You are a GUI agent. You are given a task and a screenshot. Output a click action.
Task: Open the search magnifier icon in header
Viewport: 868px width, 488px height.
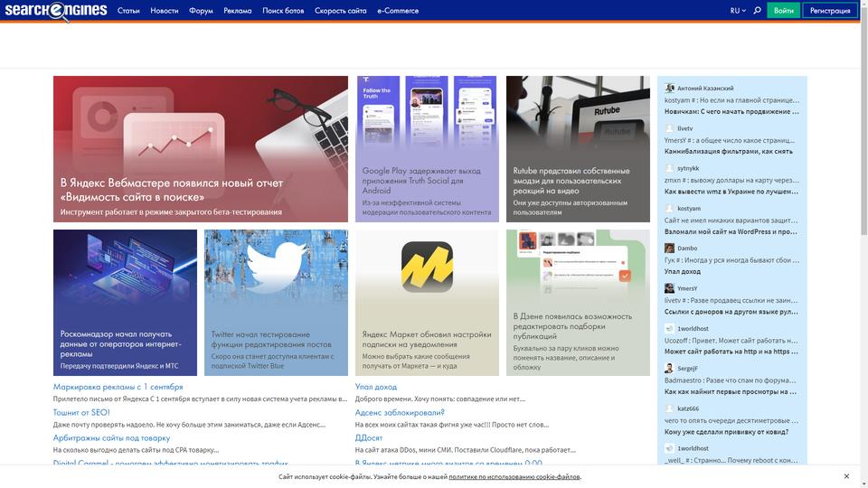pyautogui.click(x=757, y=10)
